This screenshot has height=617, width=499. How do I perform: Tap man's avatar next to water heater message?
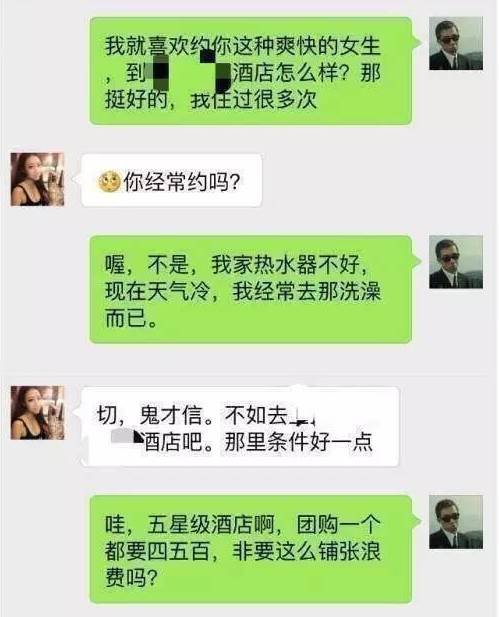tap(456, 262)
